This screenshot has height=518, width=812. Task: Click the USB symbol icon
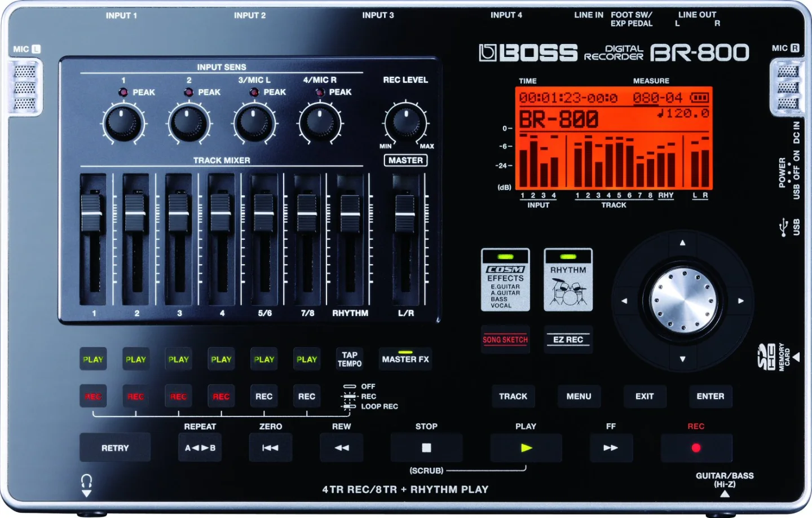pyautogui.click(x=783, y=227)
